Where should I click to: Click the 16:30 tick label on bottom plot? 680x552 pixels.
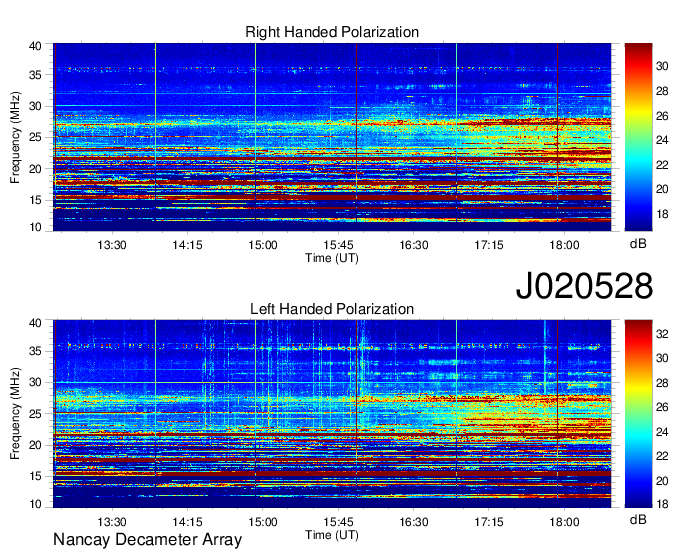click(x=414, y=522)
